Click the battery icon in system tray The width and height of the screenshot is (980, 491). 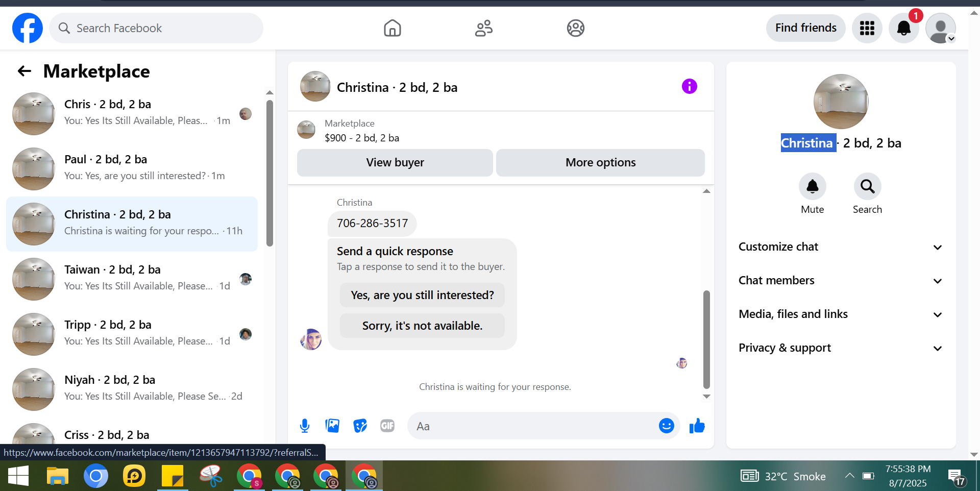tap(868, 476)
